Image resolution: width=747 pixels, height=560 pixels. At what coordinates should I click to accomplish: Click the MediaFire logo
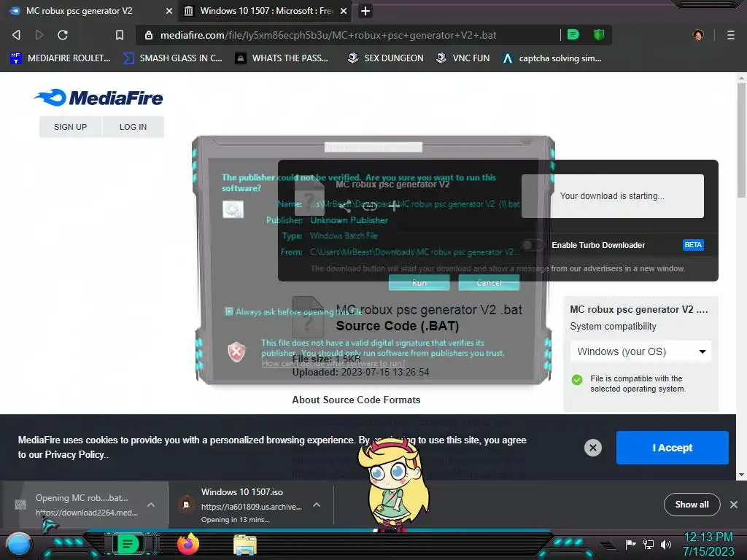98,98
